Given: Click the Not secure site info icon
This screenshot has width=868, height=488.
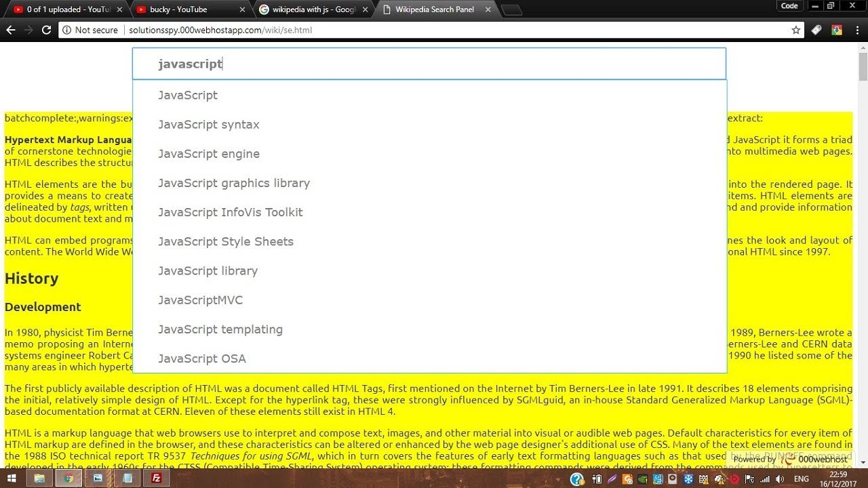Looking at the screenshot, I should tap(66, 30).
